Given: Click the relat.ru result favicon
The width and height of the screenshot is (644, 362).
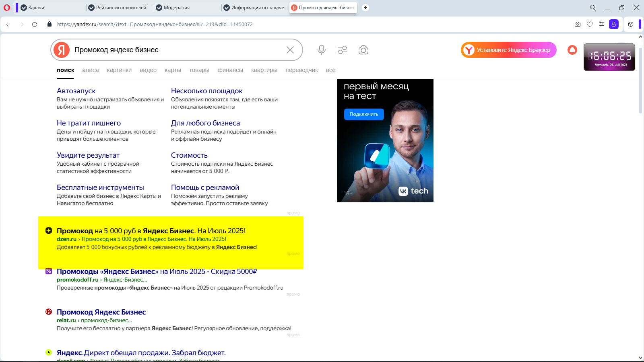Looking at the screenshot, I should tap(49, 312).
